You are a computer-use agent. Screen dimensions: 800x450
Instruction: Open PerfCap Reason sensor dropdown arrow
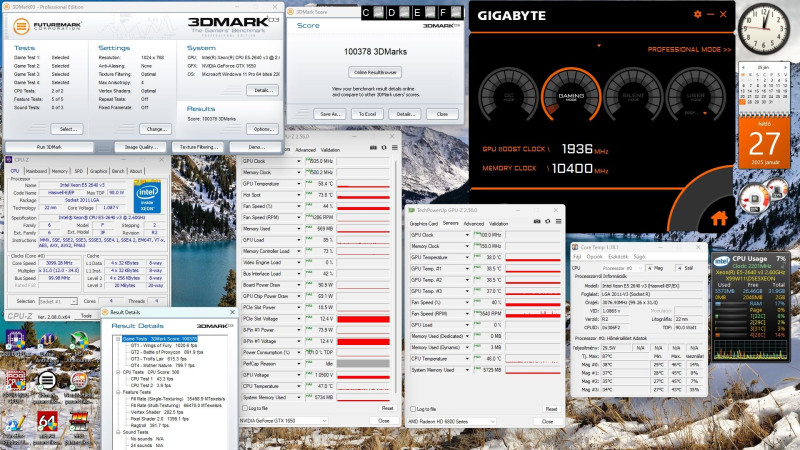[299, 364]
